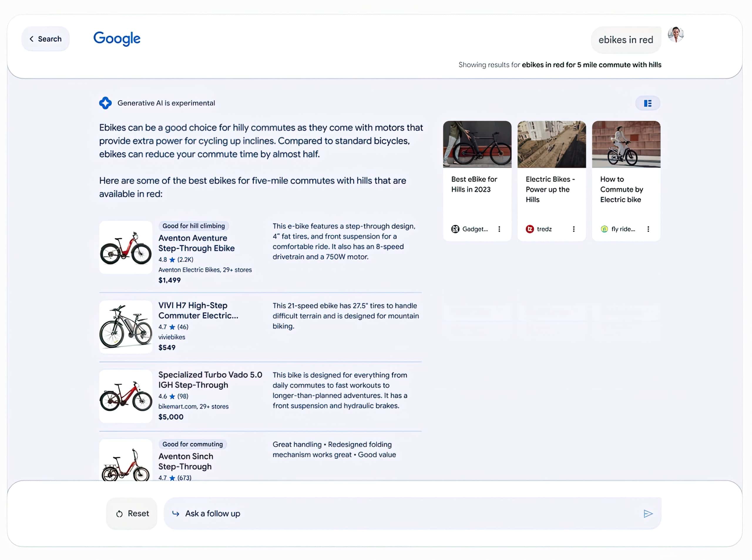
Task: Open Aventon Sinch Step-Through title
Action: point(186,461)
